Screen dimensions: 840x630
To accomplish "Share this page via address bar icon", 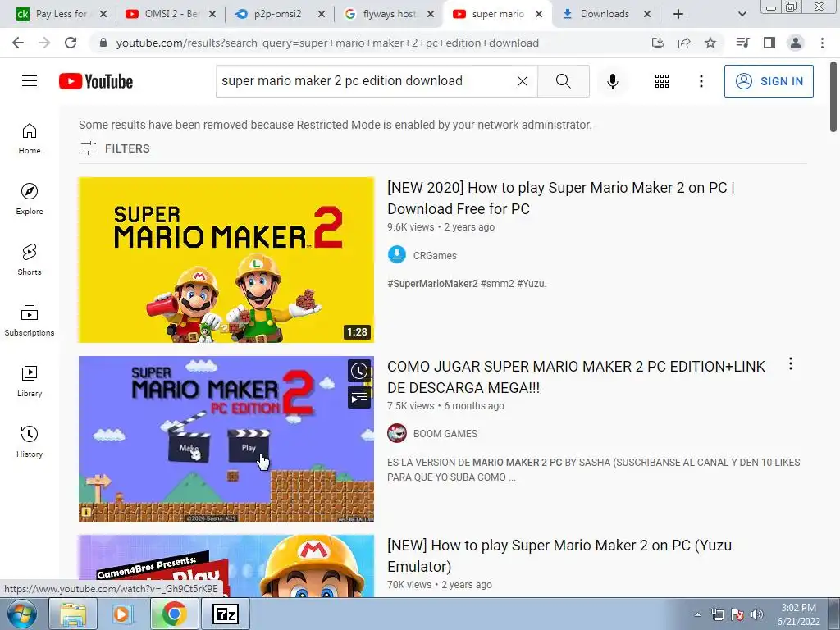I will click(x=684, y=43).
